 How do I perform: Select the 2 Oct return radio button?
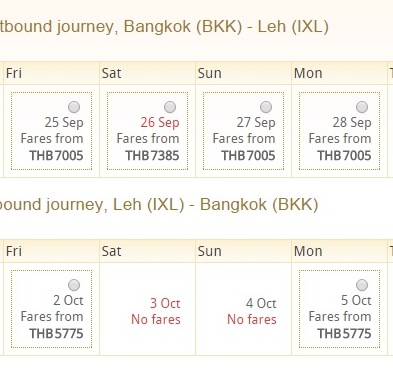(x=74, y=285)
